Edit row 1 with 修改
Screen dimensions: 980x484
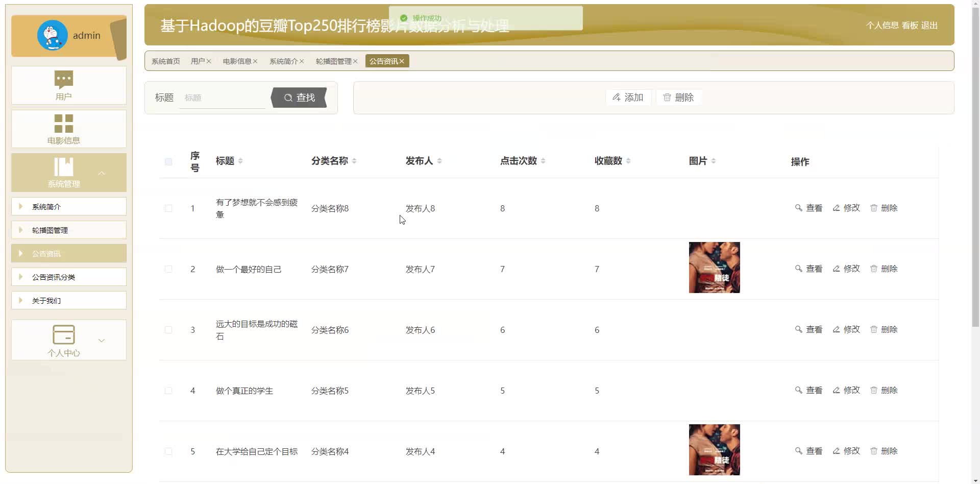[x=846, y=208]
